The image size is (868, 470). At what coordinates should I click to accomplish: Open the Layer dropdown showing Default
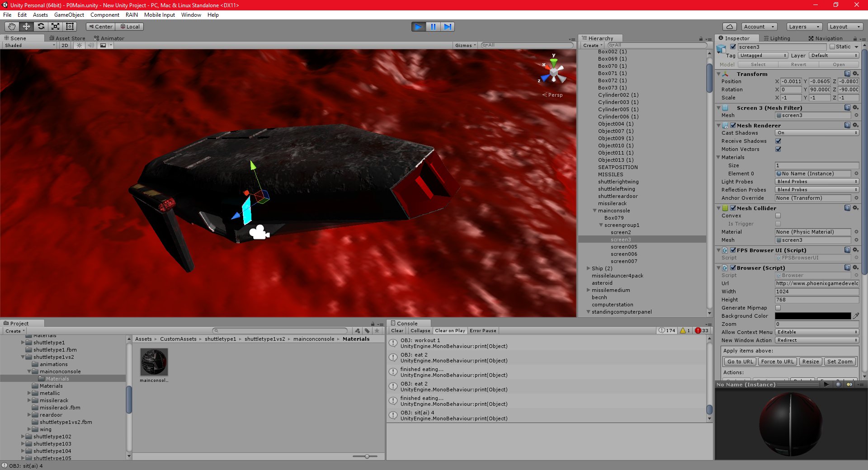834,55
